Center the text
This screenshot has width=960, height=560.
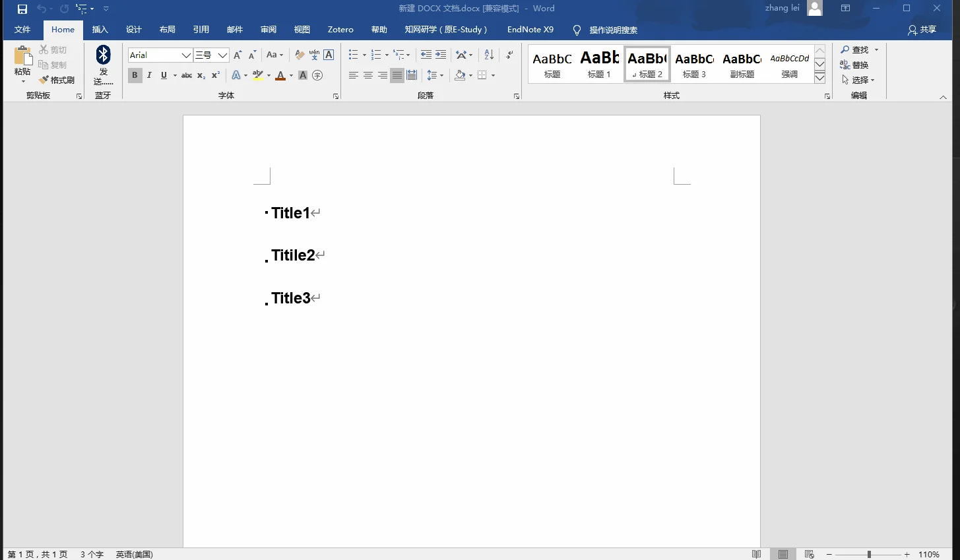368,75
